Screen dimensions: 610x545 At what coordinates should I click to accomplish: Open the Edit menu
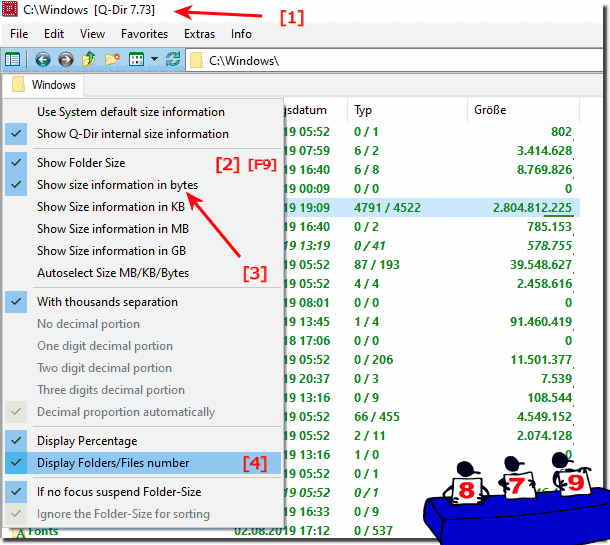point(54,34)
